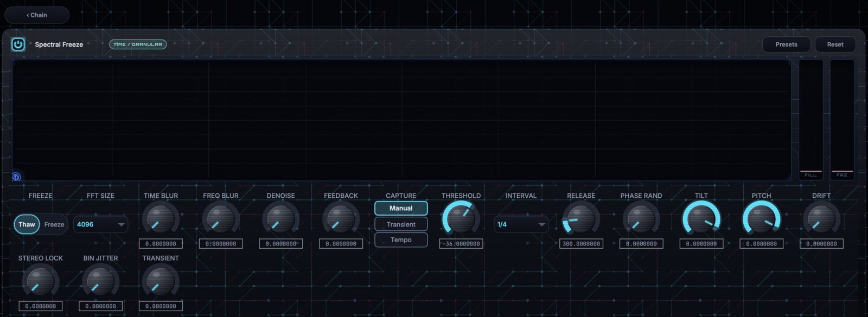Select Freeze mode
This screenshot has height=317, width=868.
coord(54,224)
